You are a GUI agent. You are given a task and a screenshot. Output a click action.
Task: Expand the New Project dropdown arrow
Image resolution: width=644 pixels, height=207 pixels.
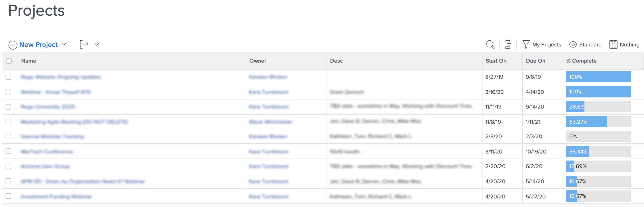[64, 44]
